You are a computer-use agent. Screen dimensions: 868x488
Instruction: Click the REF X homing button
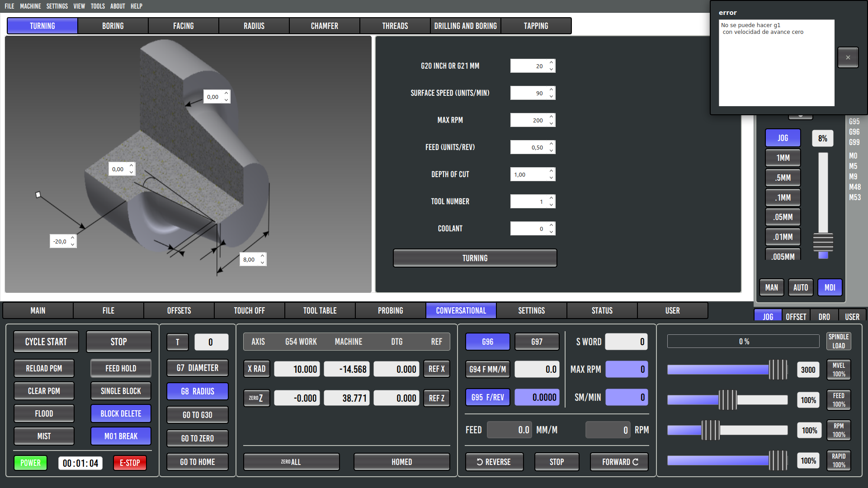coord(436,369)
